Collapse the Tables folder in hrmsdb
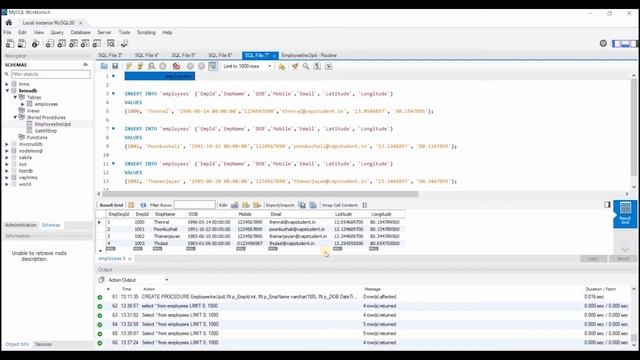This screenshot has height=360, width=640. click(x=15, y=97)
